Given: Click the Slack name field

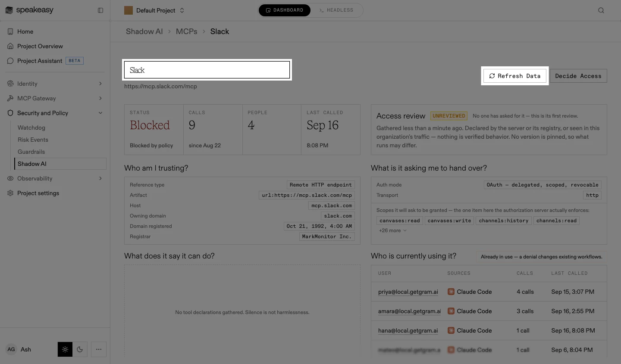Looking at the screenshot, I should coord(207,70).
